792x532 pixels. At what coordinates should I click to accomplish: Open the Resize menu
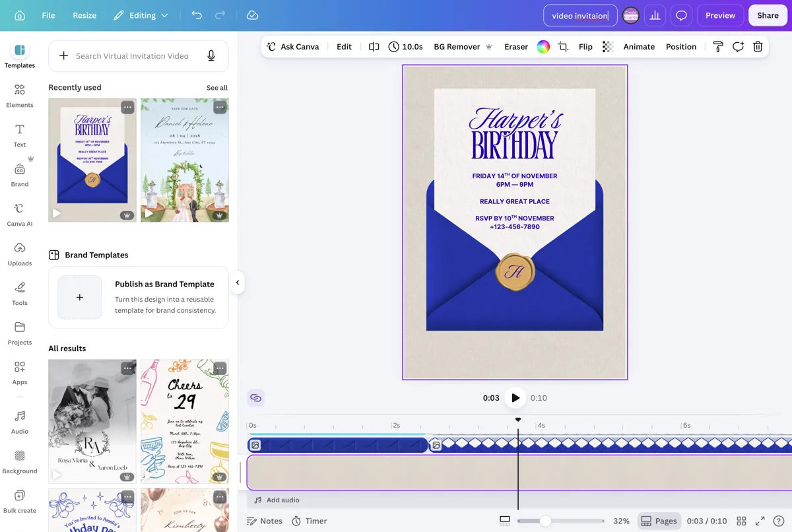[84, 15]
